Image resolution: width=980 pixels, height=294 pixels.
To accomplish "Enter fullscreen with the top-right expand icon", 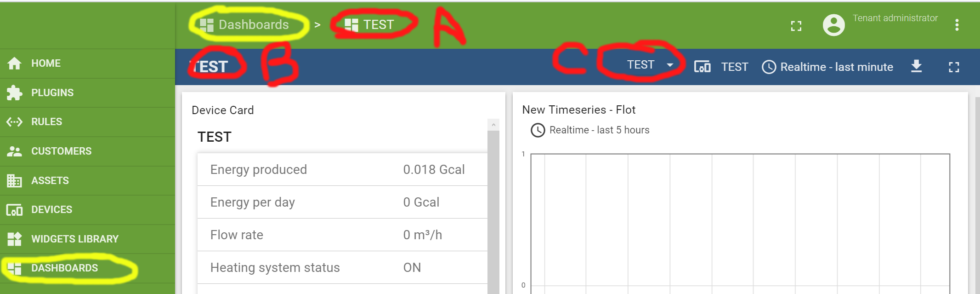I will pyautogui.click(x=796, y=26).
